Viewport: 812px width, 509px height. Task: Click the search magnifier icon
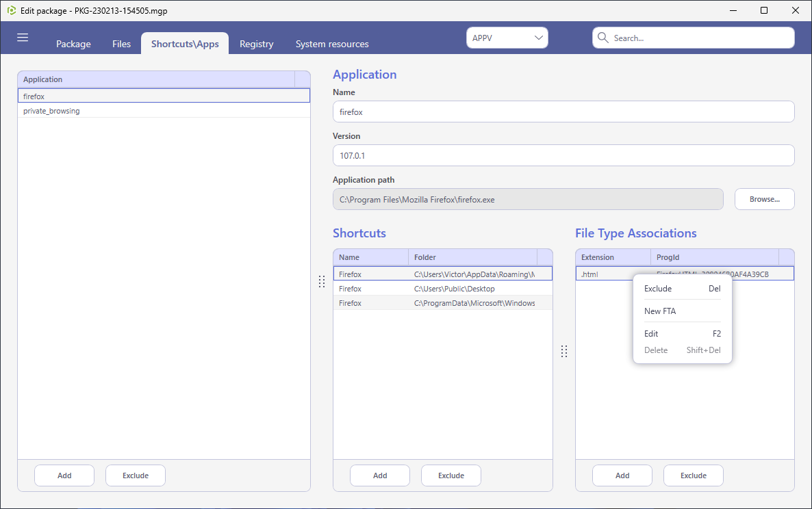[x=602, y=38]
